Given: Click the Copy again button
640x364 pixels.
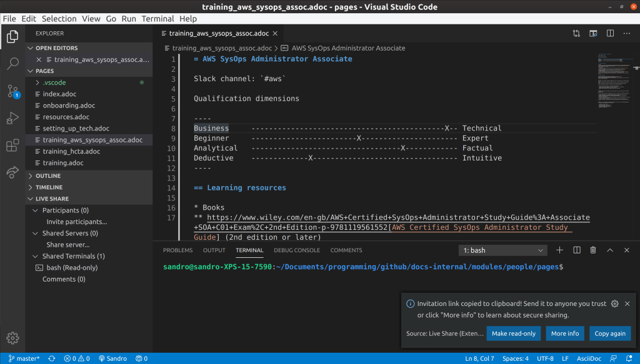Looking at the screenshot, I should [x=610, y=333].
